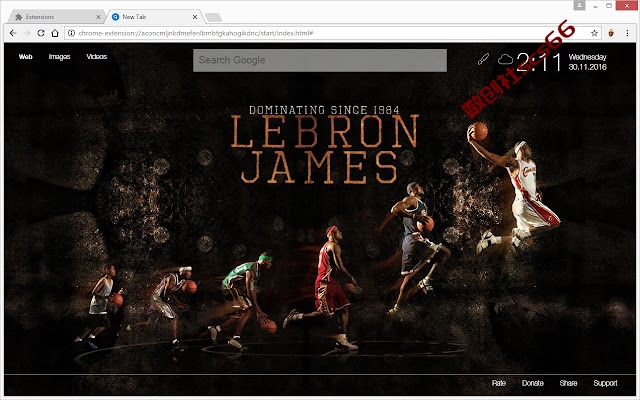
Task: Open the Rate link in the footer
Action: point(499,383)
